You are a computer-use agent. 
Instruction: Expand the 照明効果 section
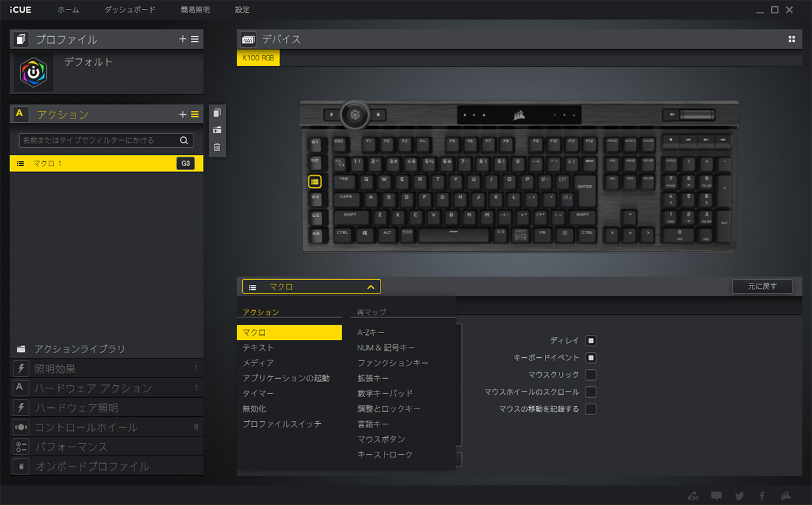click(x=107, y=369)
